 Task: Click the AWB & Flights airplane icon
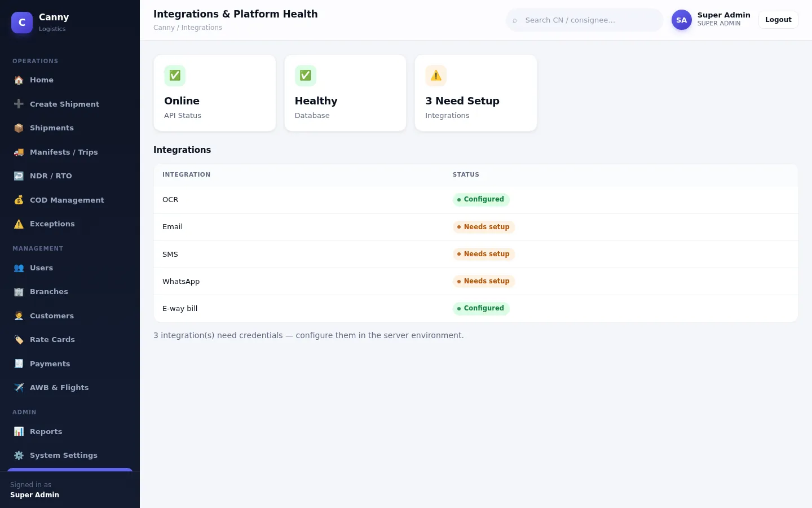point(19,388)
